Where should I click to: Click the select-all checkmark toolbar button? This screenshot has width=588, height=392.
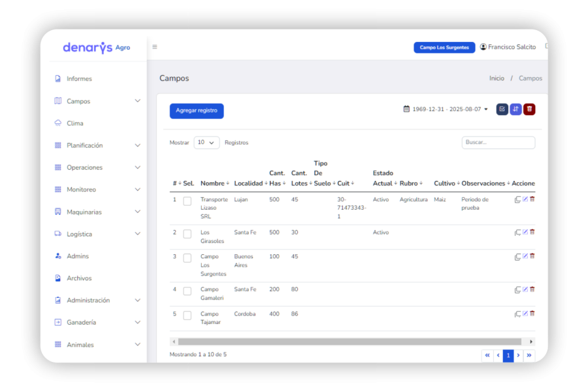point(502,109)
